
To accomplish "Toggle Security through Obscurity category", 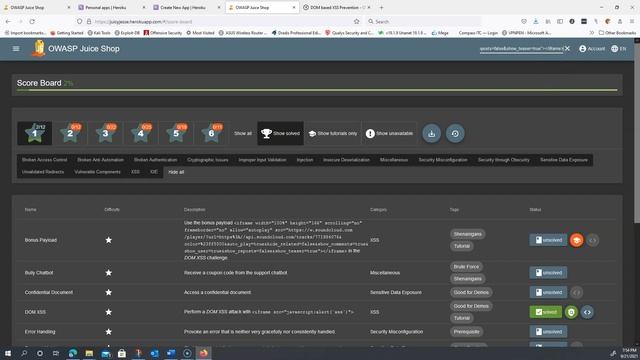I will click(504, 160).
